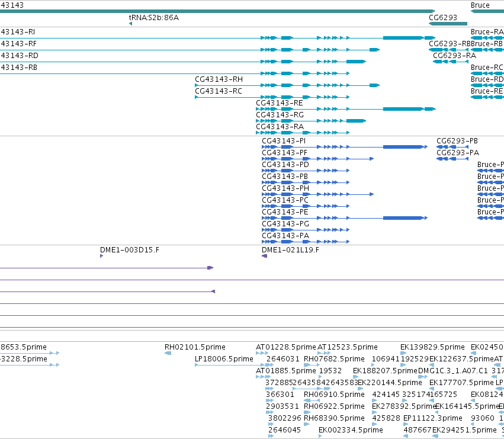Select the tRNA:S2b:86A gene label
This screenshot has height=439, width=504.
[153, 18]
